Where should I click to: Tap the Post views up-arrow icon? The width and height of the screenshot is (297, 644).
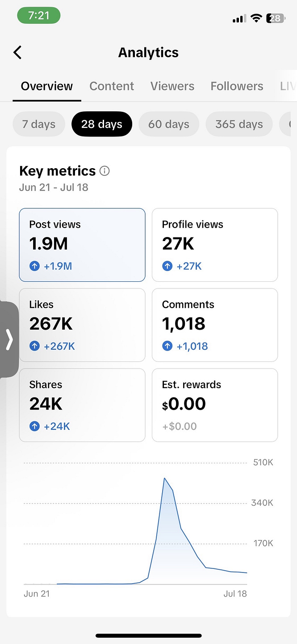point(34,266)
